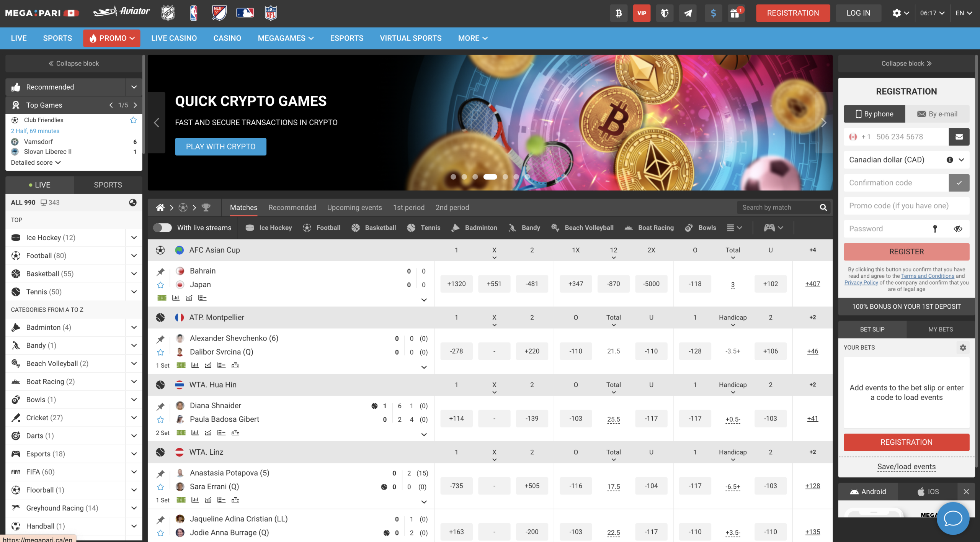The height and width of the screenshot is (542, 980).
Task: Select the +1320 odds for Bahrain
Action: point(456,284)
